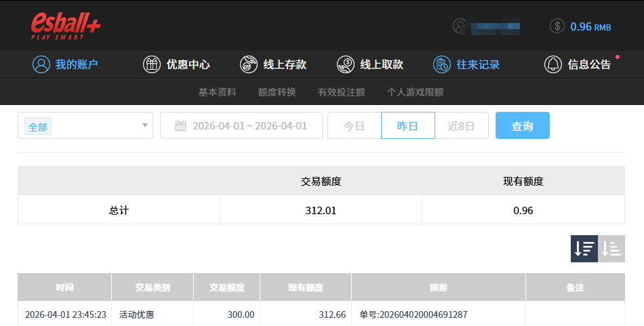
Task: Click the calendar icon in date field
Action: (180, 125)
